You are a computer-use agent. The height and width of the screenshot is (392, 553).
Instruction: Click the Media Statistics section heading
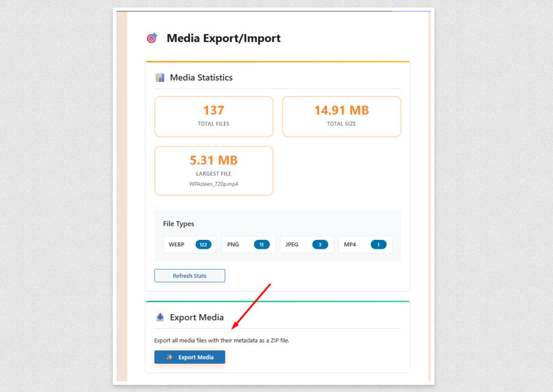click(x=201, y=78)
